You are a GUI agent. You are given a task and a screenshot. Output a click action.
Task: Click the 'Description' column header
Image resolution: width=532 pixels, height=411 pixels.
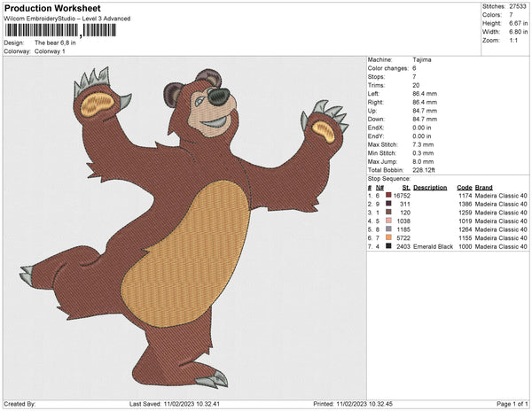click(430, 188)
